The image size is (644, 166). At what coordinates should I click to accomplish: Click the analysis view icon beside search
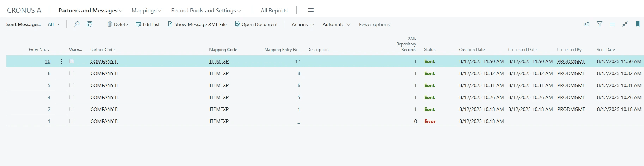click(90, 24)
